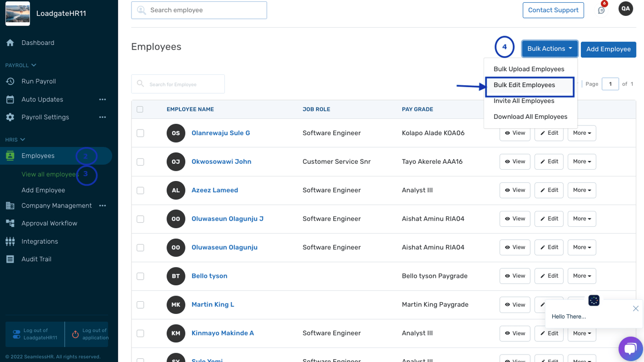Select Invite All Employees menu option
The image size is (644, 362).
pyautogui.click(x=523, y=101)
